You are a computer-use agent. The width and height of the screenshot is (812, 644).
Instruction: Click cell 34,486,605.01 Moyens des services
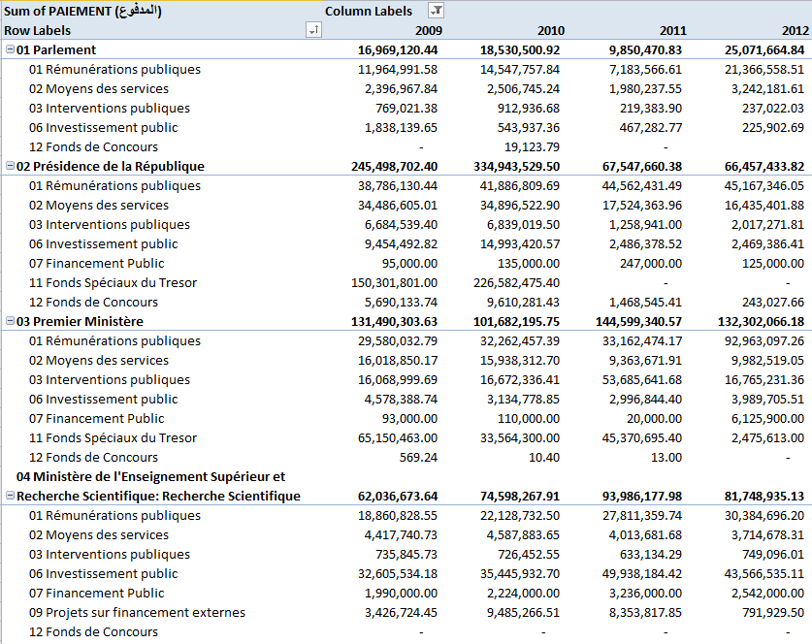point(398,206)
